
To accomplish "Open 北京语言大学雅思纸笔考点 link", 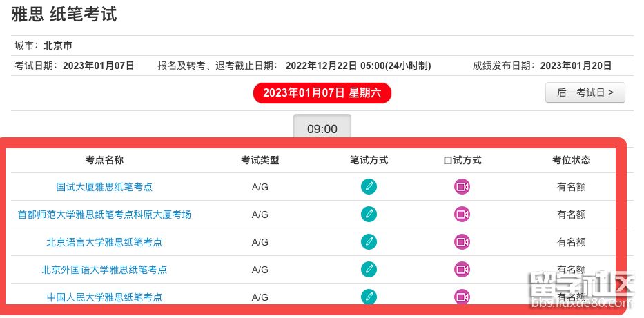I will tap(104, 242).
